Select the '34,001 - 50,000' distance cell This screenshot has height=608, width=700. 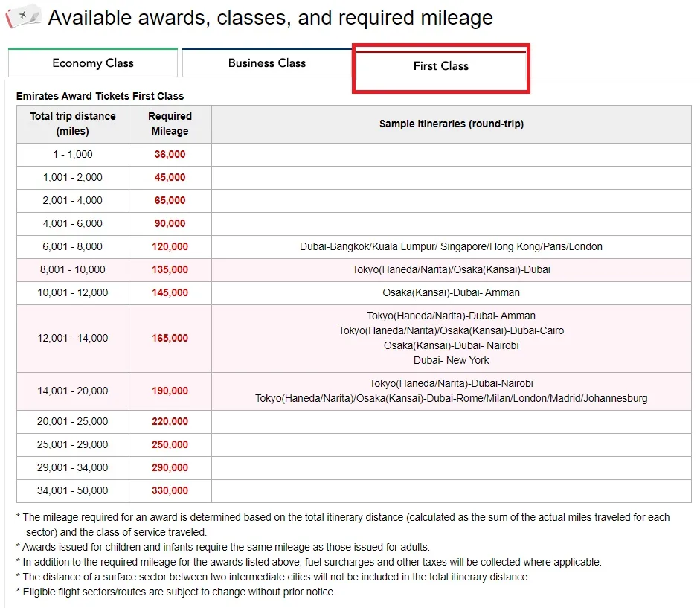73,491
